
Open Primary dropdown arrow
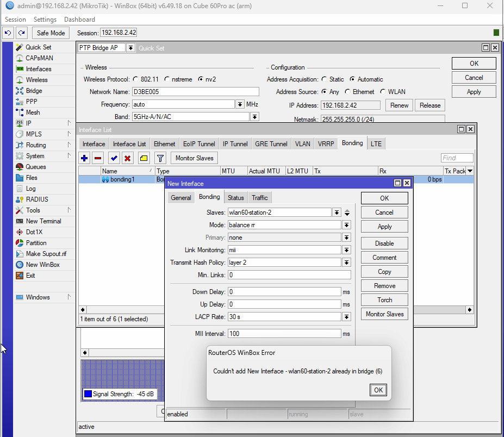click(x=346, y=238)
